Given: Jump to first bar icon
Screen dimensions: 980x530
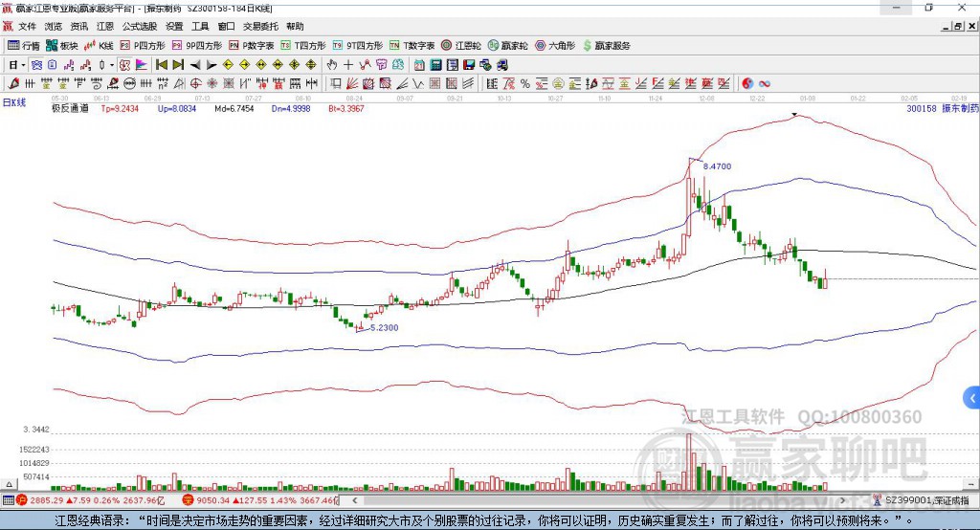Looking at the screenshot, I should click(x=162, y=65).
